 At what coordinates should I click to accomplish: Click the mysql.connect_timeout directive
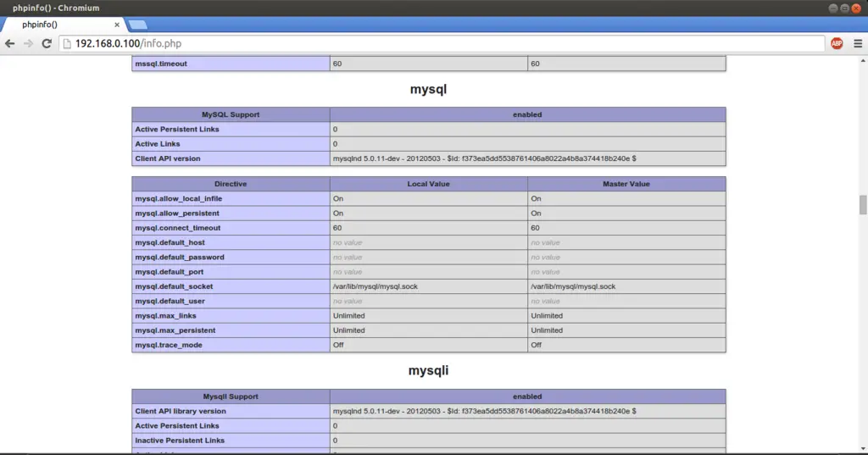[x=178, y=227]
